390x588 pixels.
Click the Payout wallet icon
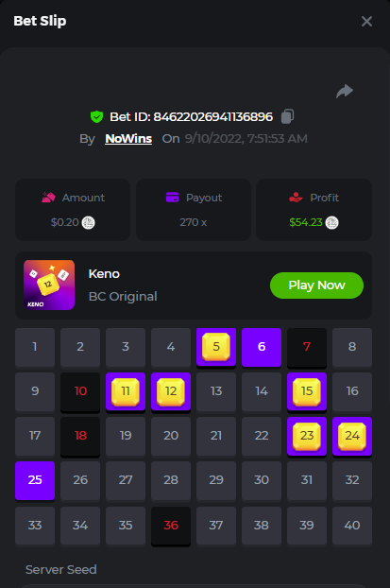click(x=172, y=198)
